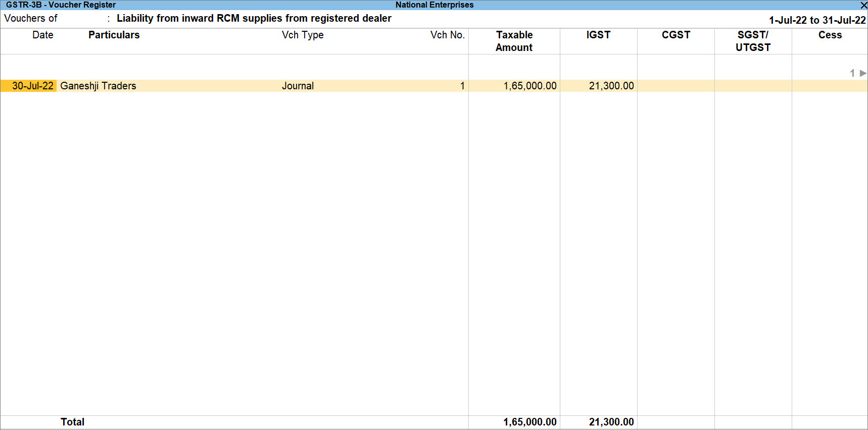Viewport: 868px width, 430px height.
Task: Click the Cess column header
Action: [x=830, y=35]
